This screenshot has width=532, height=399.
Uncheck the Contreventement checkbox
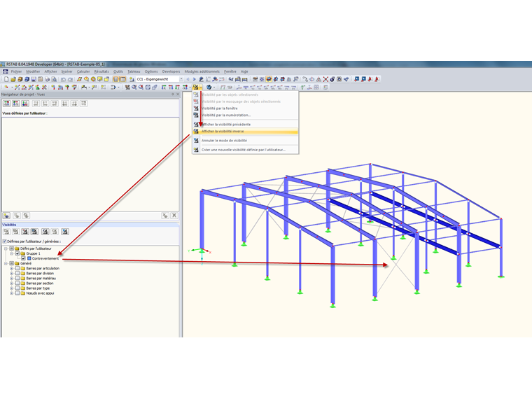[x=23, y=258]
